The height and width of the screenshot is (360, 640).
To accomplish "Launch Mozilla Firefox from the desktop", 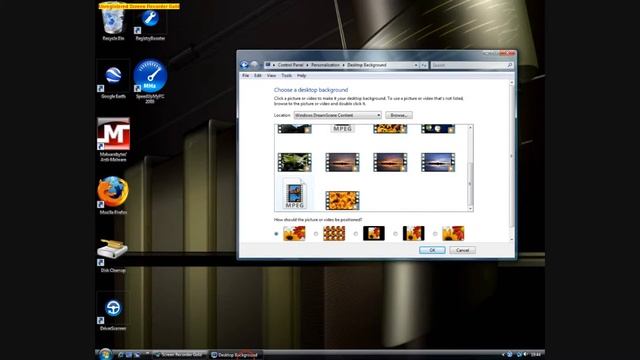I will pos(113,195).
